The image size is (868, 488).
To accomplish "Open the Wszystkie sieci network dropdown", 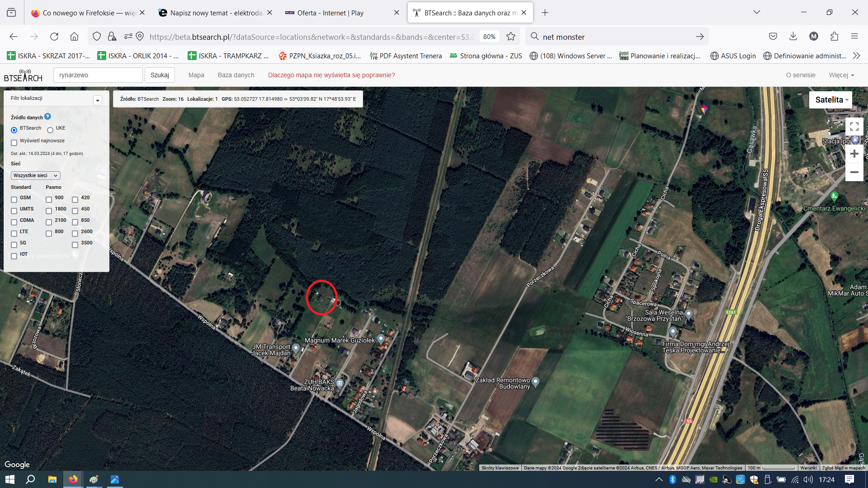I will 36,175.
